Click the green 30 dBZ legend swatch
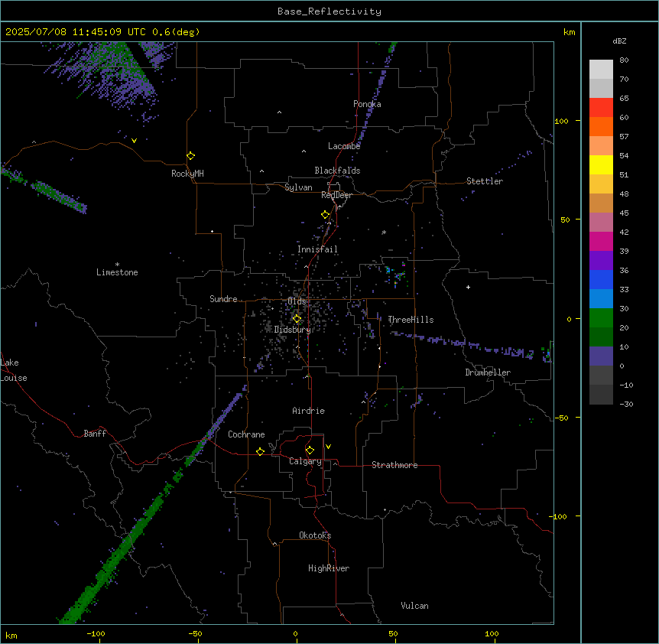The height and width of the screenshot is (644, 659). coord(601,318)
